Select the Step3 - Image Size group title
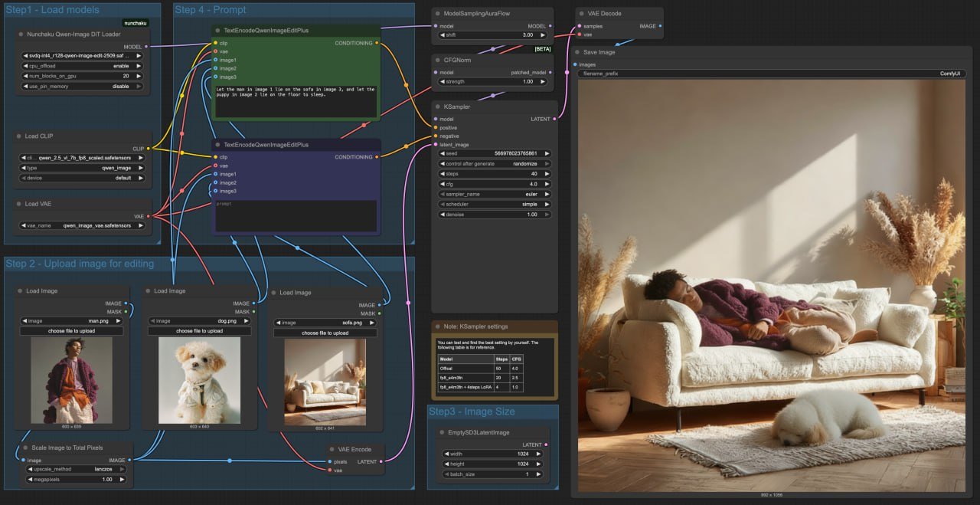The image size is (980, 505). (472, 412)
